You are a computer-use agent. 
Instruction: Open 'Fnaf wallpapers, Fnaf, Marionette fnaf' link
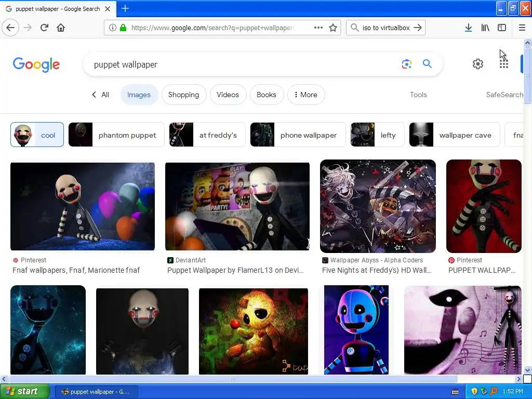(76, 270)
